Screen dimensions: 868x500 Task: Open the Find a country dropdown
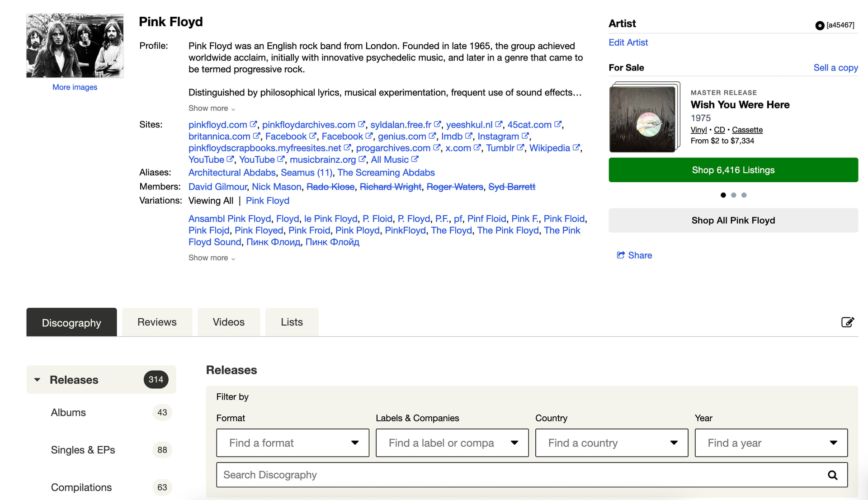611,443
